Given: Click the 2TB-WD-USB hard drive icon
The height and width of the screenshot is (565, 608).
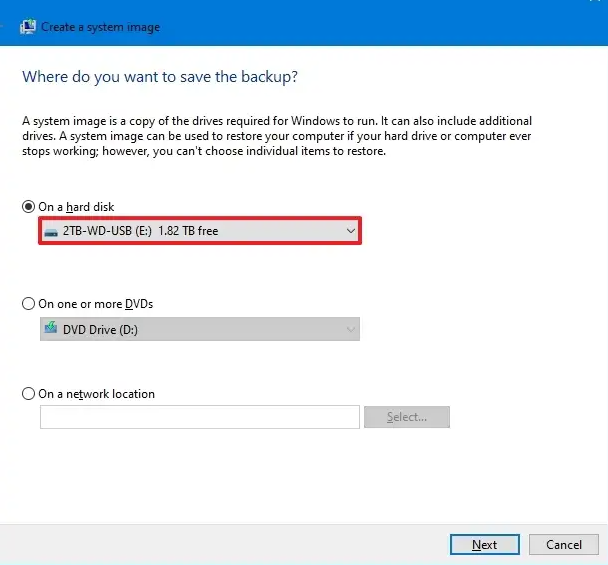Looking at the screenshot, I should pos(51,232).
